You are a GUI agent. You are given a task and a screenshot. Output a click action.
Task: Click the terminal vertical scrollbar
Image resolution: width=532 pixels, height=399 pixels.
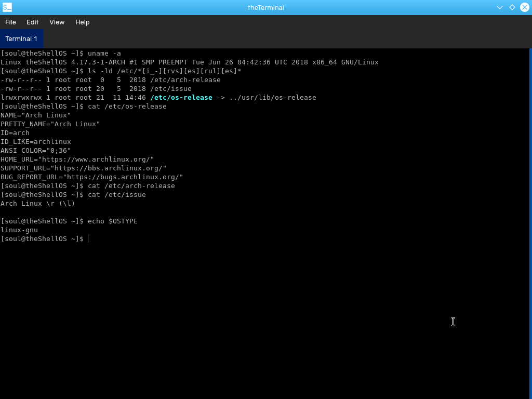530,223
